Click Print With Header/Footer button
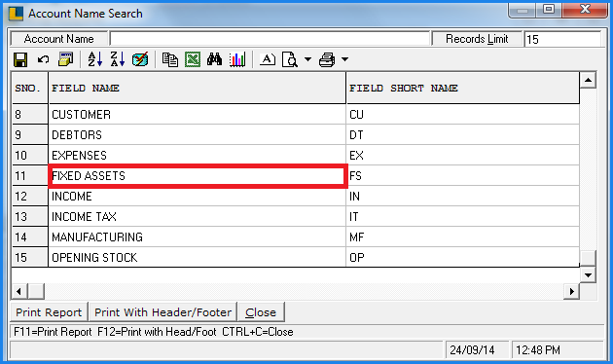 point(163,312)
